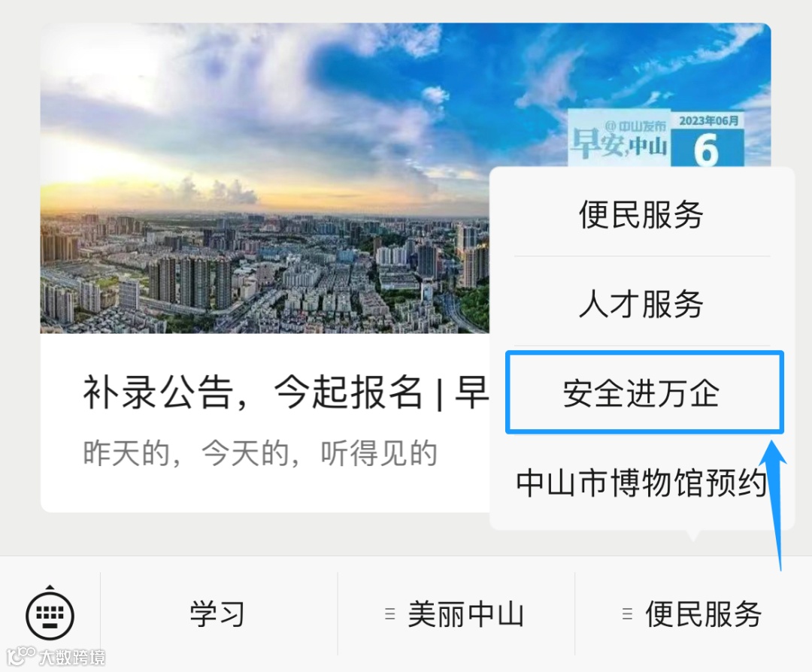
Task: Tap the subtitle 昨天的，今天的，听得见的
Action: click(260, 453)
